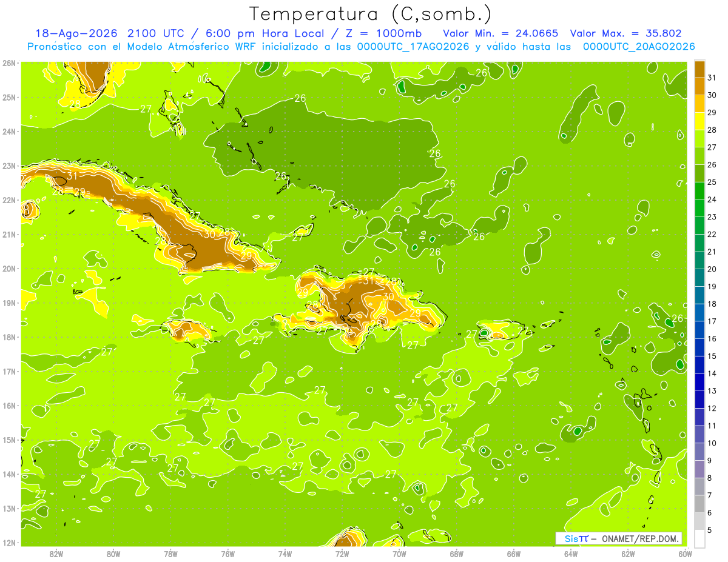Click the longitude axis label '72W'
The height and width of the screenshot is (562, 728).
tap(342, 554)
